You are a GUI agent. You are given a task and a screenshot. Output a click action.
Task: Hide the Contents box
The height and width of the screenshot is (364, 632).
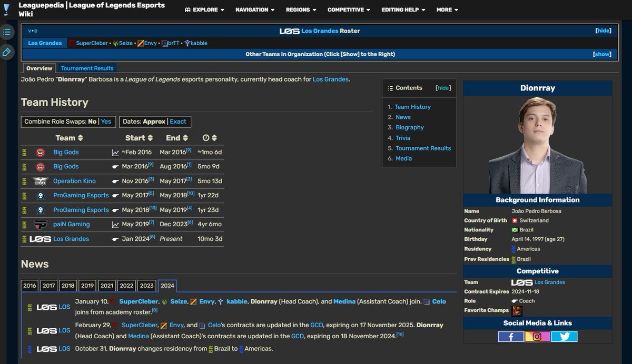[x=443, y=88]
